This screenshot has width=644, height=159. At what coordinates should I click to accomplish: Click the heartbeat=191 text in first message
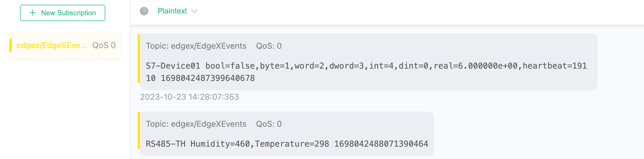(555, 66)
